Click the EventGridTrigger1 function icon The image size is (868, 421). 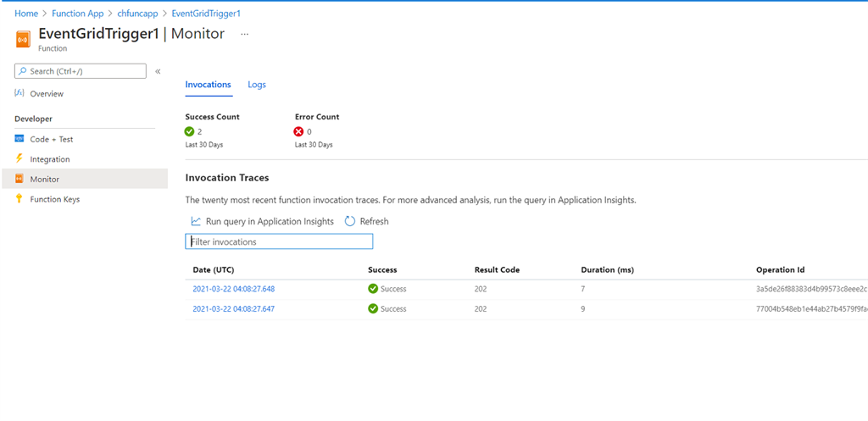coord(23,38)
